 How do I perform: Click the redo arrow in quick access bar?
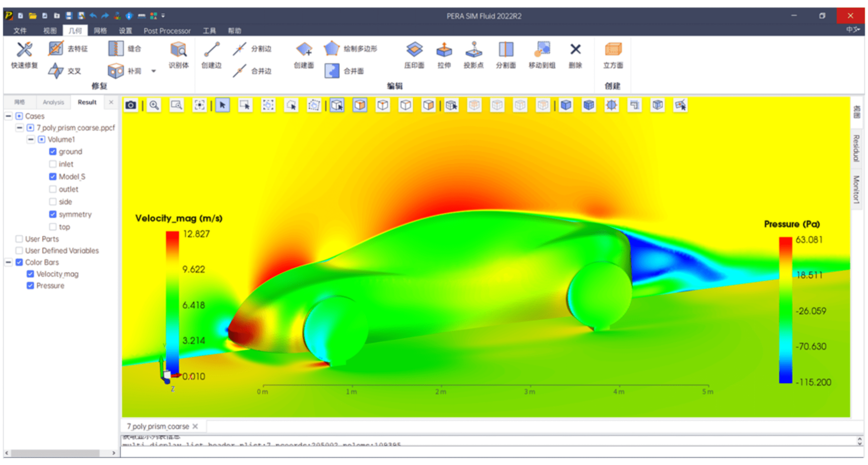tap(105, 16)
